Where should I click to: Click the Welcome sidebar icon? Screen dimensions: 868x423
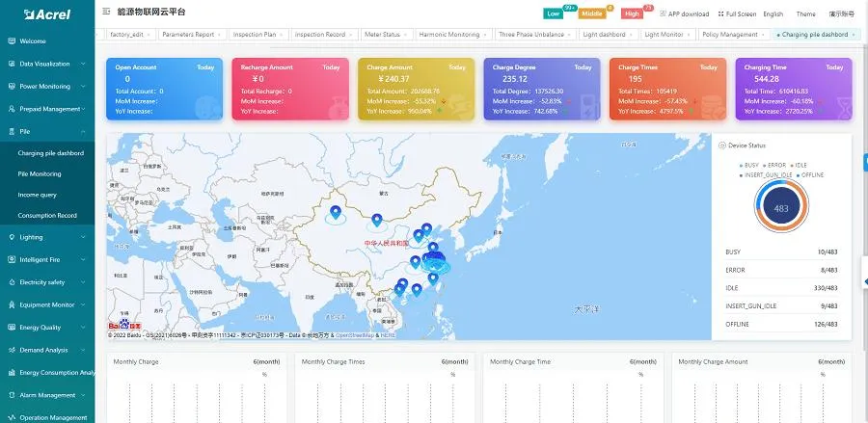point(12,41)
